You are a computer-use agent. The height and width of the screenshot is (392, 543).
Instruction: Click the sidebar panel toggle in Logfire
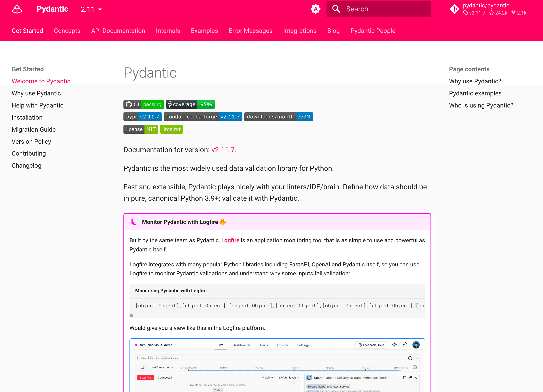click(x=142, y=367)
